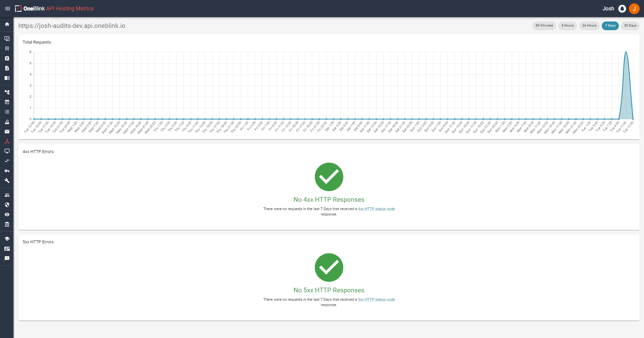Screen dimensions: 644x338
Task: Select the 60 Minutes time range
Action: pyautogui.click(x=544, y=26)
